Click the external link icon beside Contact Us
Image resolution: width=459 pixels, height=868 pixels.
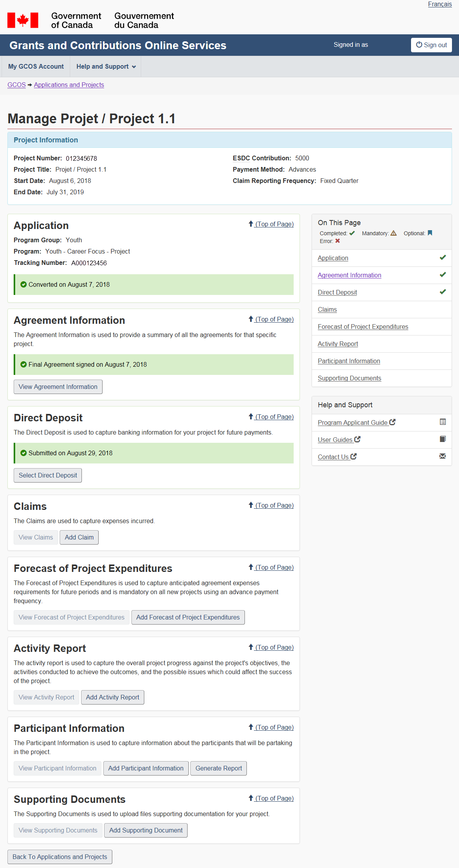pyautogui.click(x=354, y=456)
